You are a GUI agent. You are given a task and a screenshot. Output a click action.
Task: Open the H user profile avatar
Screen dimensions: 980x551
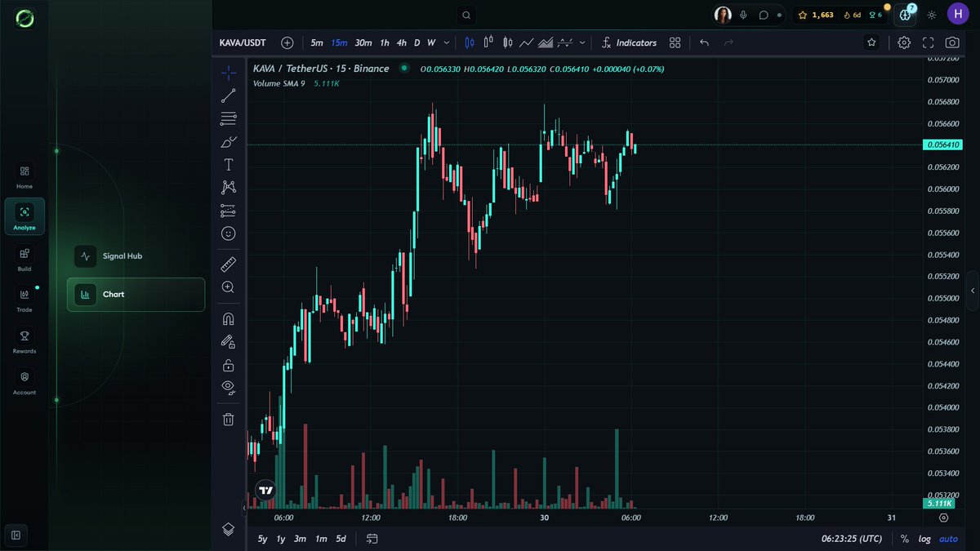coord(958,14)
